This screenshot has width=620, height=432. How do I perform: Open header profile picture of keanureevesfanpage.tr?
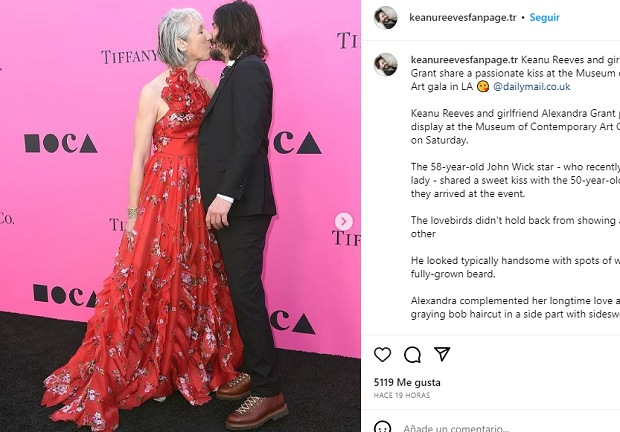pyautogui.click(x=386, y=18)
